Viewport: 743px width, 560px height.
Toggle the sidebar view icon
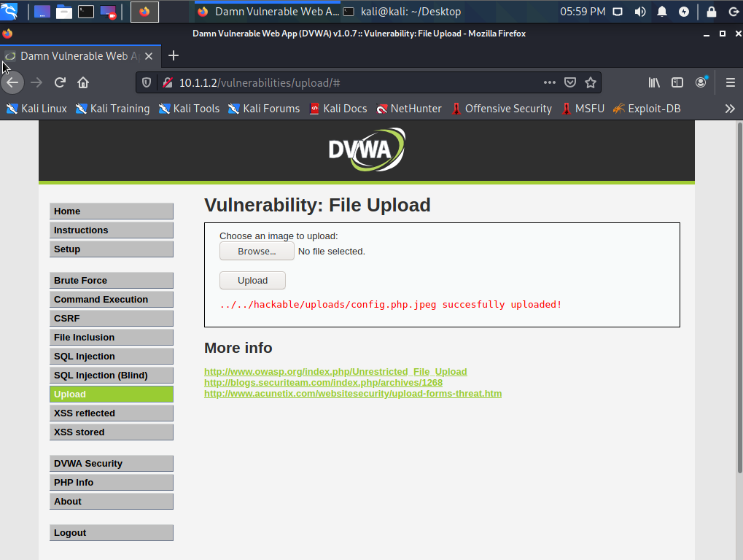[x=677, y=82]
